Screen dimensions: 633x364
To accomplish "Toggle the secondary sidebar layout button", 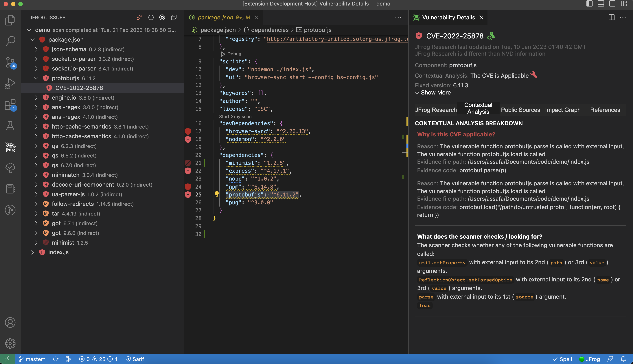I will point(612,4).
